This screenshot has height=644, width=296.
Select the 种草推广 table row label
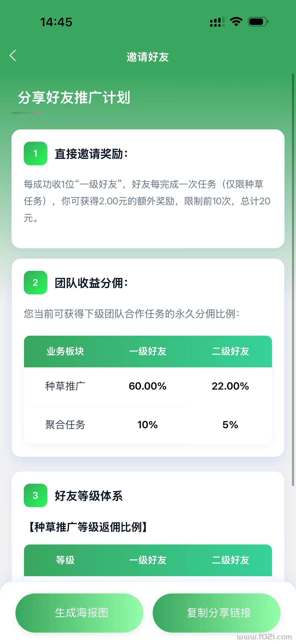pyautogui.click(x=65, y=386)
